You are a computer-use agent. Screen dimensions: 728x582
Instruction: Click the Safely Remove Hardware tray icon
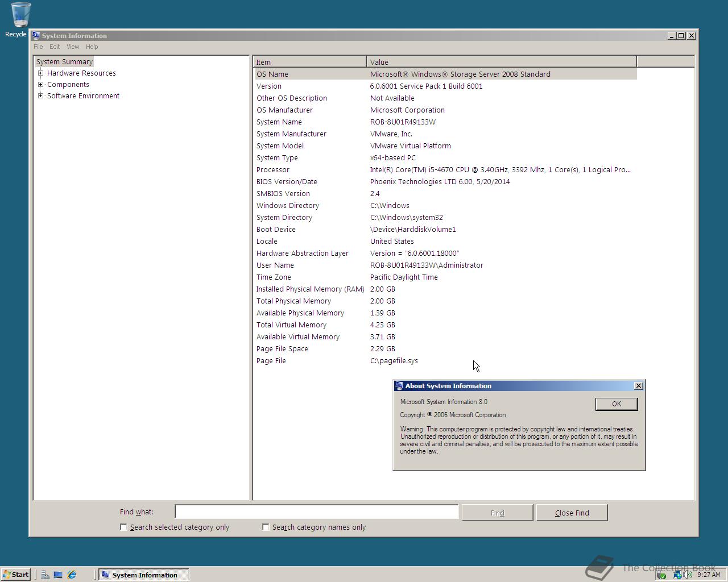661,575
